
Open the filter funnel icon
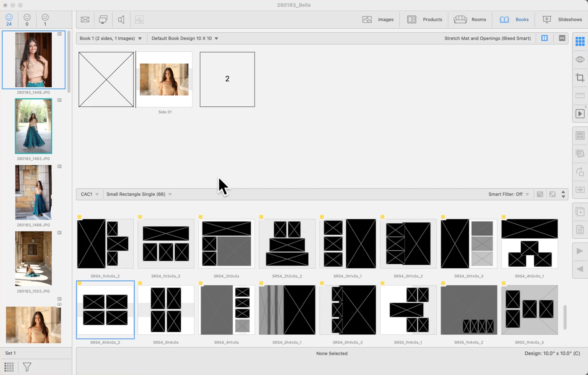click(x=27, y=367)
